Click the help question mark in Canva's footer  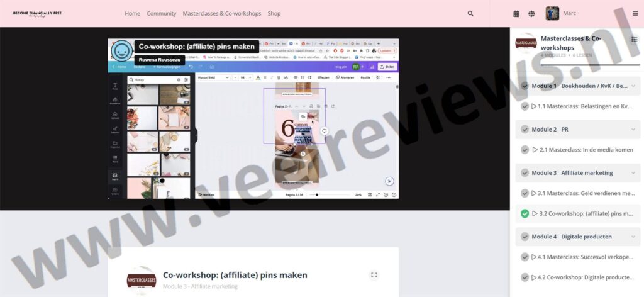click(394, 194)
